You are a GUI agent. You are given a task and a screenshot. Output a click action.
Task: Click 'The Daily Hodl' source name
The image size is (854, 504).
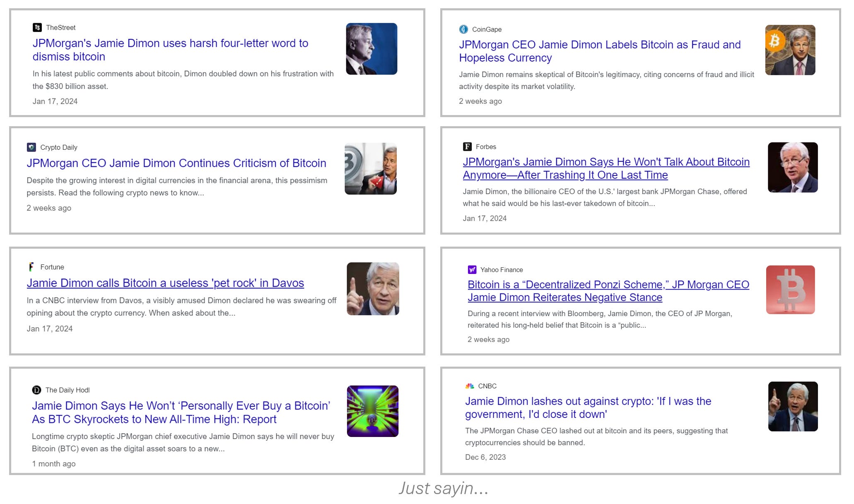click(x=68, y=390)
